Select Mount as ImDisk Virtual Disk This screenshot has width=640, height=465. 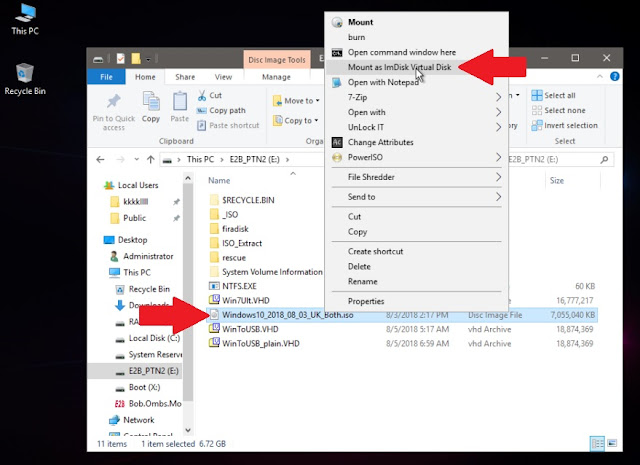(x=416, y=67)
